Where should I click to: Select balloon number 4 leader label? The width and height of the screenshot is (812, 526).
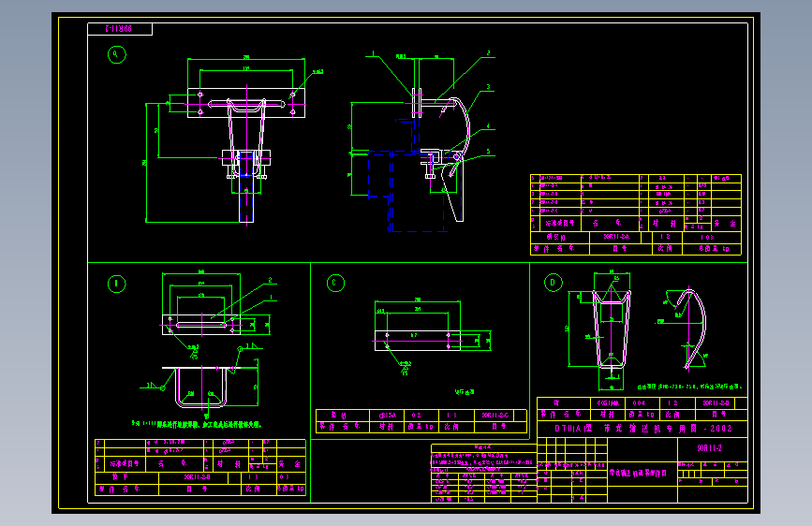pos(488,125)
